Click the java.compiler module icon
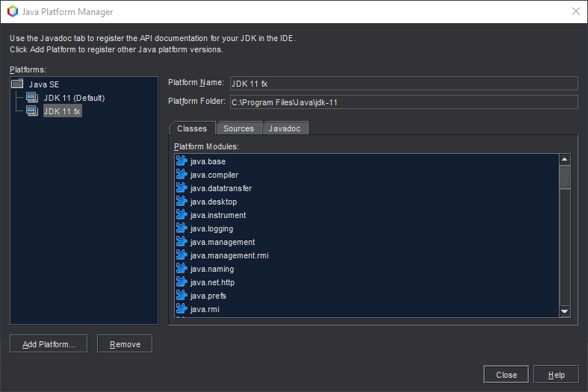The width and height of the screenshot is (588, 392). [181, 175]
